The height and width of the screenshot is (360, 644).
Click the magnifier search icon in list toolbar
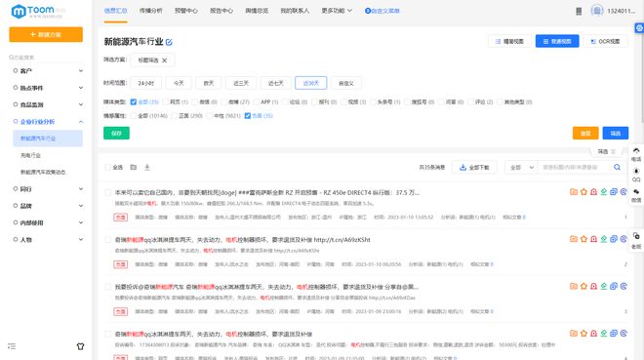tap(617, 167)
